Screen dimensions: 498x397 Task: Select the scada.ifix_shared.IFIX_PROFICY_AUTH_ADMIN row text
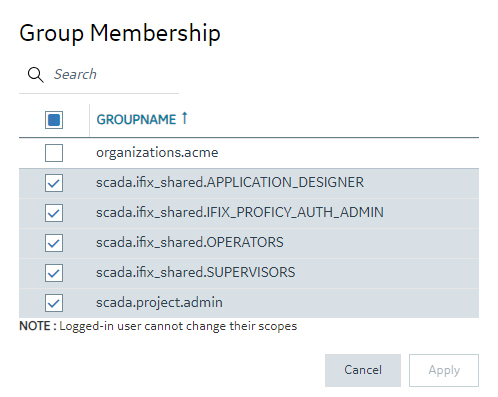[x=240, y=213]
